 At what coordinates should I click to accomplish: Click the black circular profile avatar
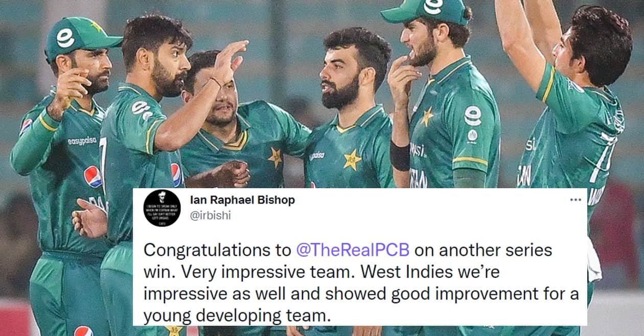[162, 208]
